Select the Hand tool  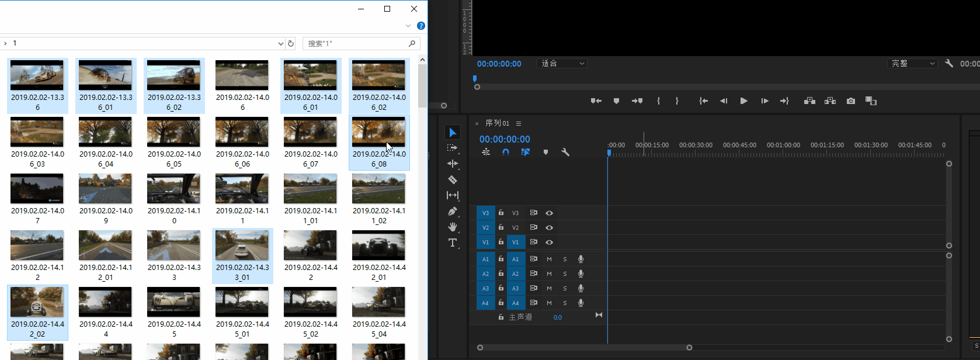453,227
